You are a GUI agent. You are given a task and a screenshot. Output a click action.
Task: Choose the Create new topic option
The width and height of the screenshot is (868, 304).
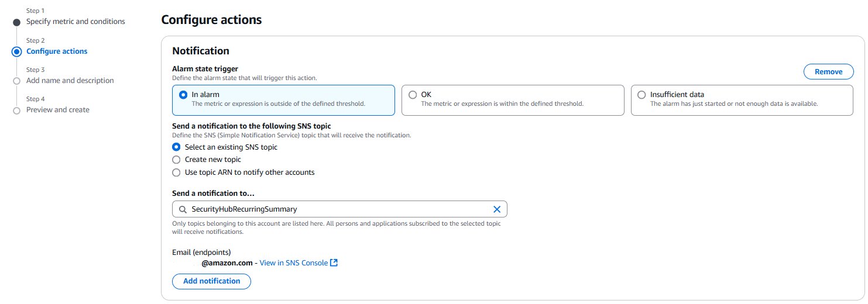[176, 160]
